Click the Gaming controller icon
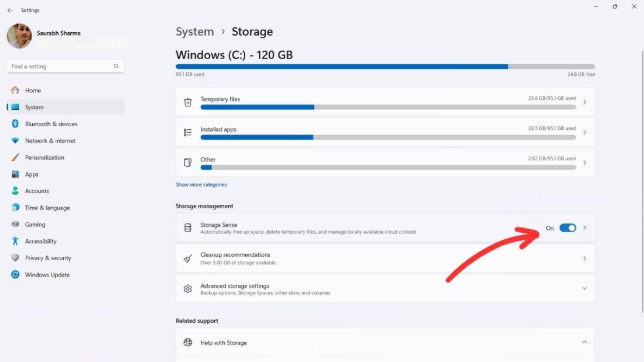The width and height of the screenshot is (644, 362). click(x=15, y=225)
